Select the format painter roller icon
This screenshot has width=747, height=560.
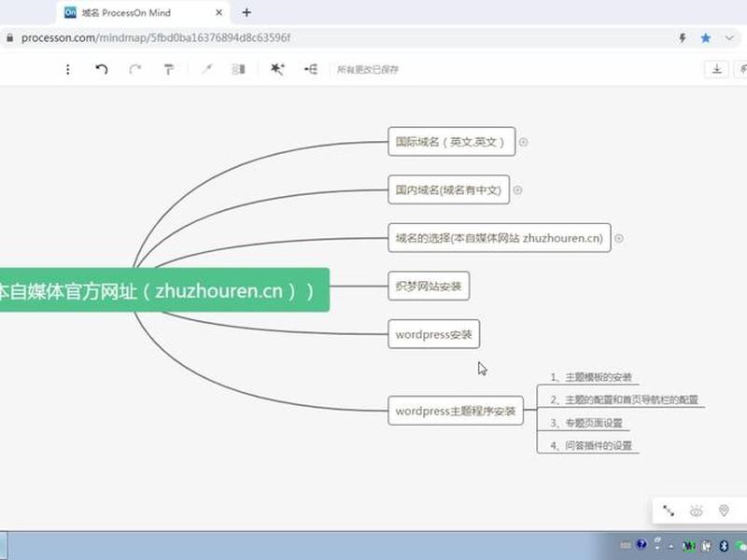coord(169,69)
